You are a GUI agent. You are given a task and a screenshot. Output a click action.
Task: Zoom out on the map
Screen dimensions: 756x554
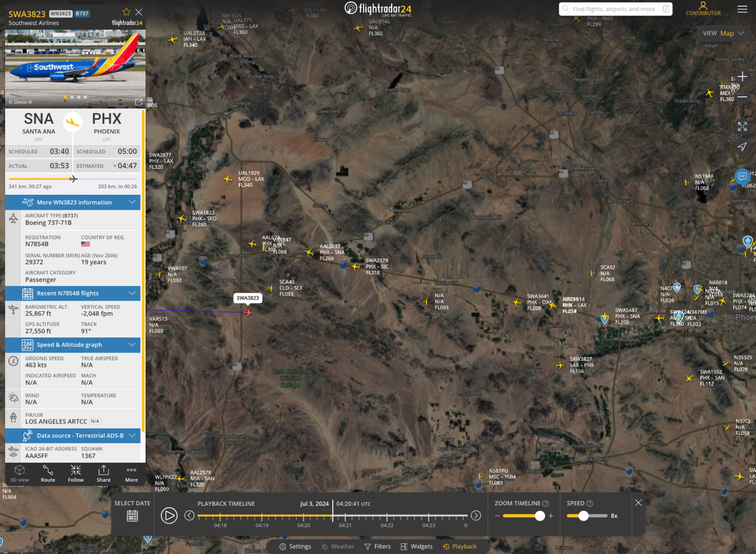[x=742, y=97]
